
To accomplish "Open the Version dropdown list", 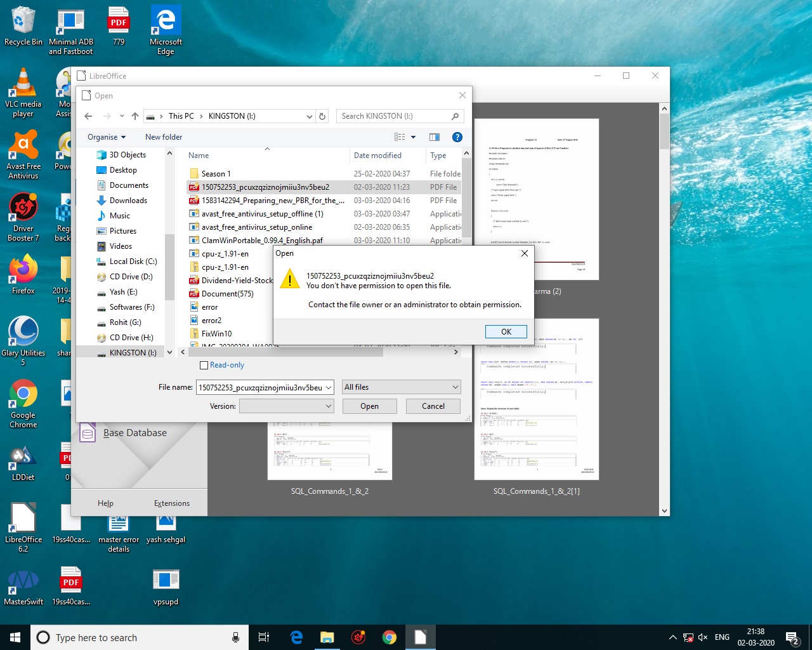I will click(x=287, y=406).
